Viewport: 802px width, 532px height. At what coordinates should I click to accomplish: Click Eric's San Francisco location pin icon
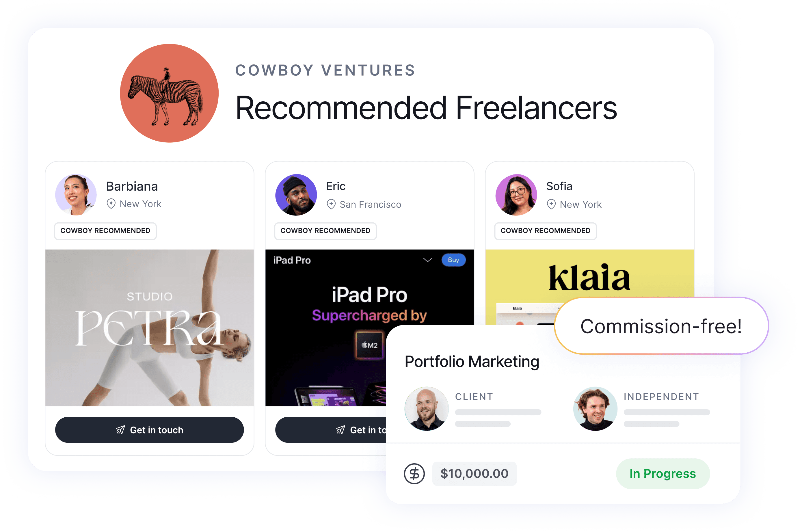(331, 204)
